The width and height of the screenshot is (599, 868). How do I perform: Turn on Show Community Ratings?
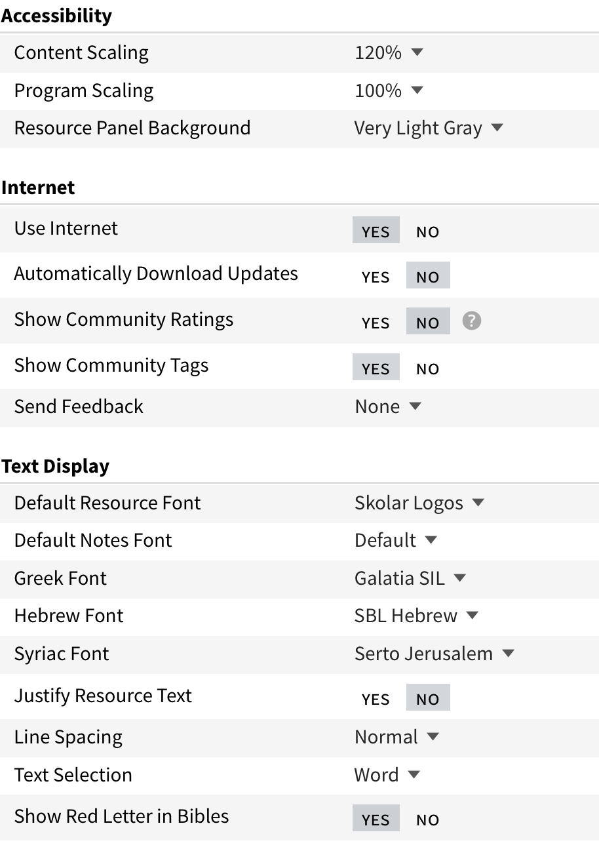coord(376,323)
